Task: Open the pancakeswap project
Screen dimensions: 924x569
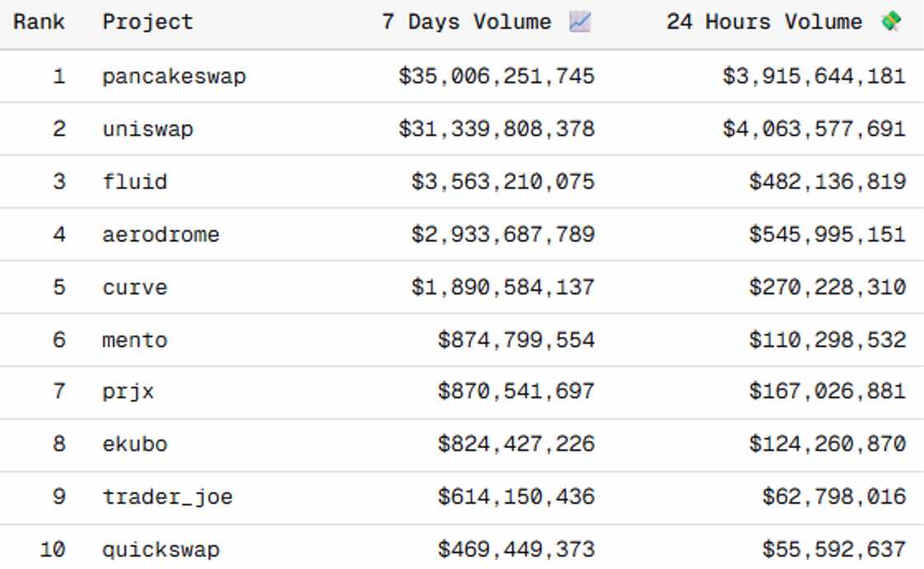Action: point(174,77)
